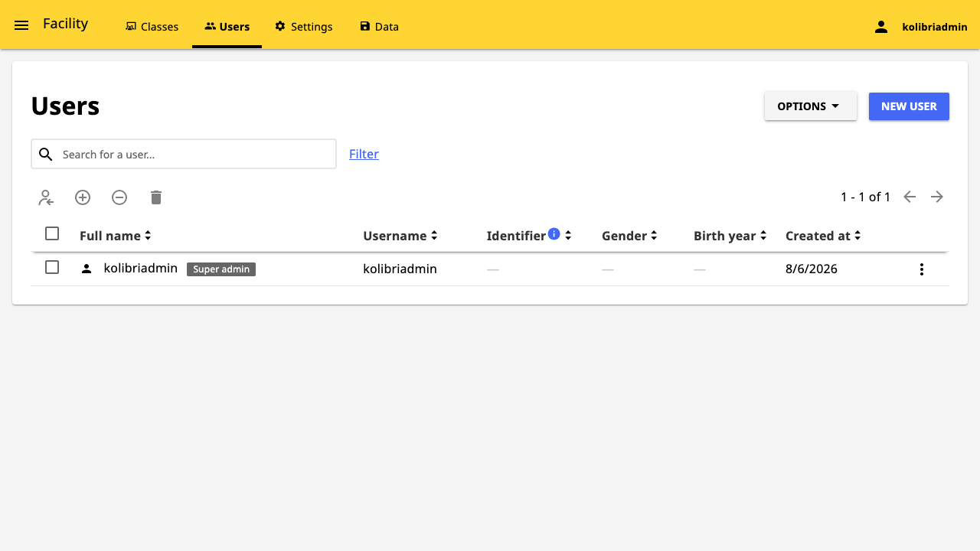
Task: Select the kolibriadmin row checkbox
Action: (52, 267)
